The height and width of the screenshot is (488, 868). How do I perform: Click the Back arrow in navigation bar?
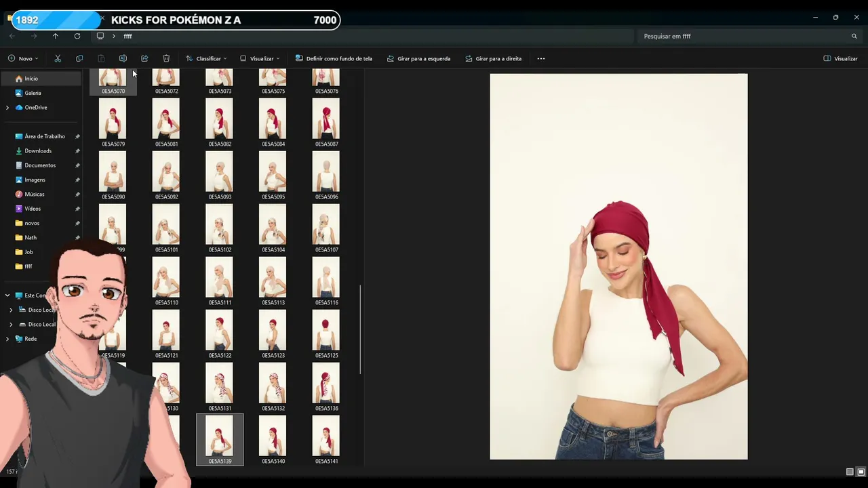coord(12,36)
